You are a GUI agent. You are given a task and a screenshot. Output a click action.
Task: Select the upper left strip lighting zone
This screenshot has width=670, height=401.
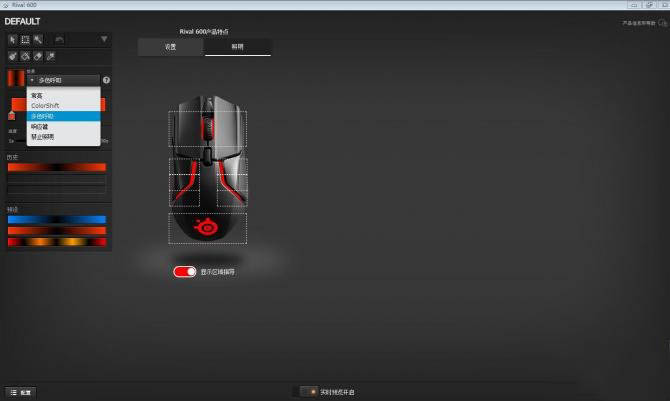184,166
